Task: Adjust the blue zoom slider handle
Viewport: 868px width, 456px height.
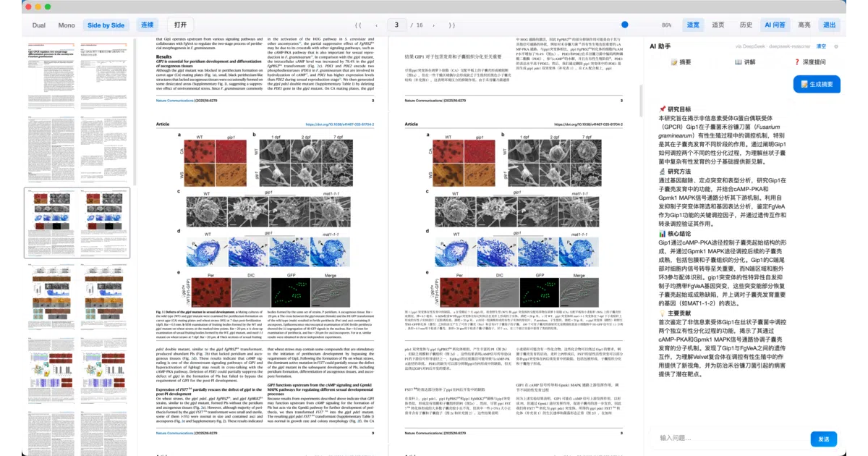Action: (x=625, y=25)
